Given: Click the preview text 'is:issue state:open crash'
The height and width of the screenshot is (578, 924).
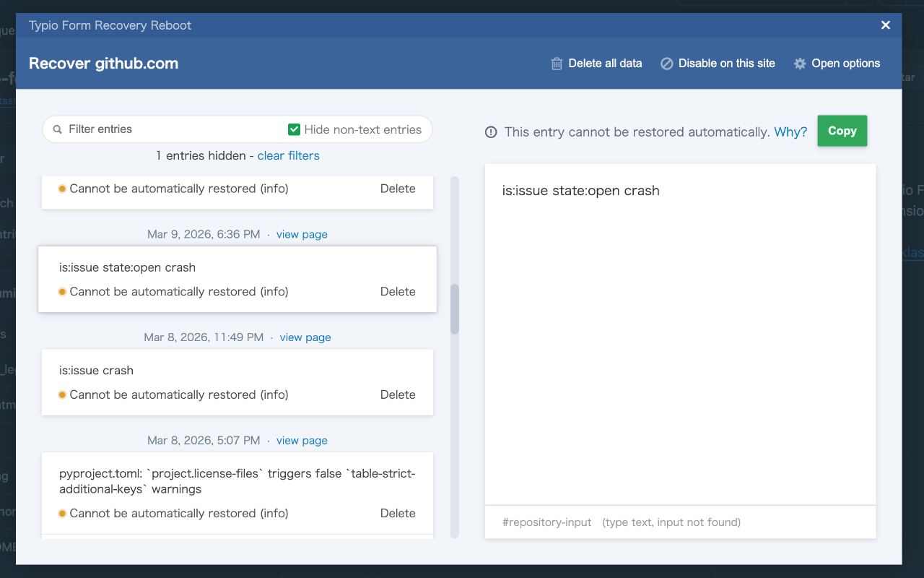Looking at the screenshot, I should point(581,191).
